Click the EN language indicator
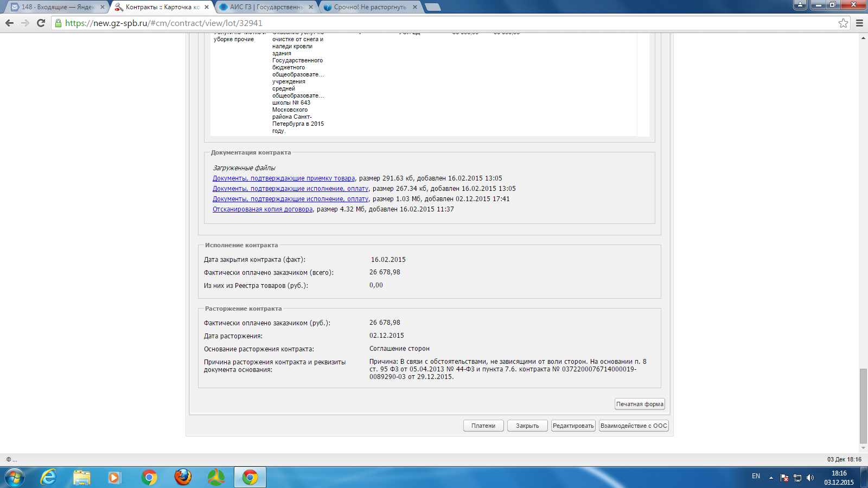This screenshot has height=488, width=868. [x=756, y=476]
